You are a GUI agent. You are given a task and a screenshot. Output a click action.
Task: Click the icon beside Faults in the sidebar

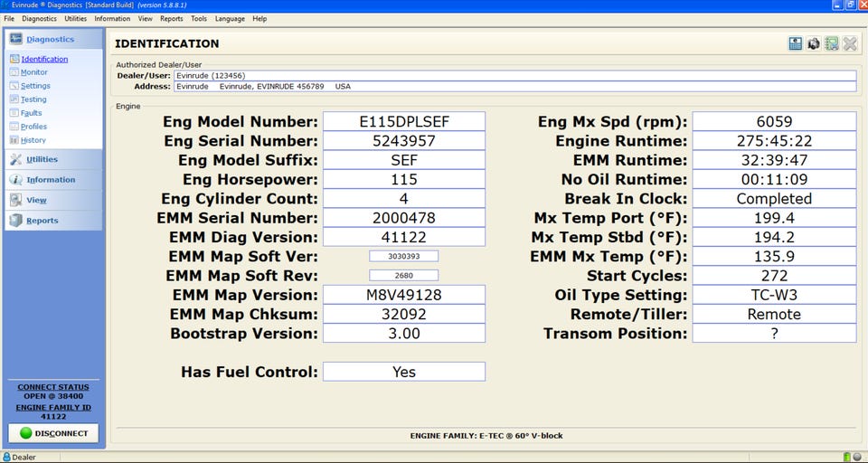(14, 112)
